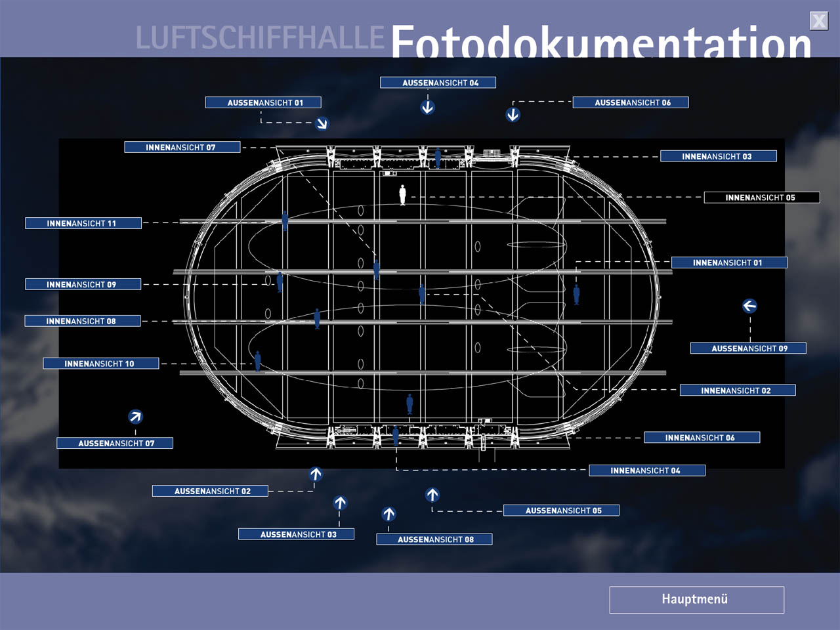Open the Innenansicht 05 photo label
The height and width of the screenshot is (630, 840).
(x=761, y=198)
